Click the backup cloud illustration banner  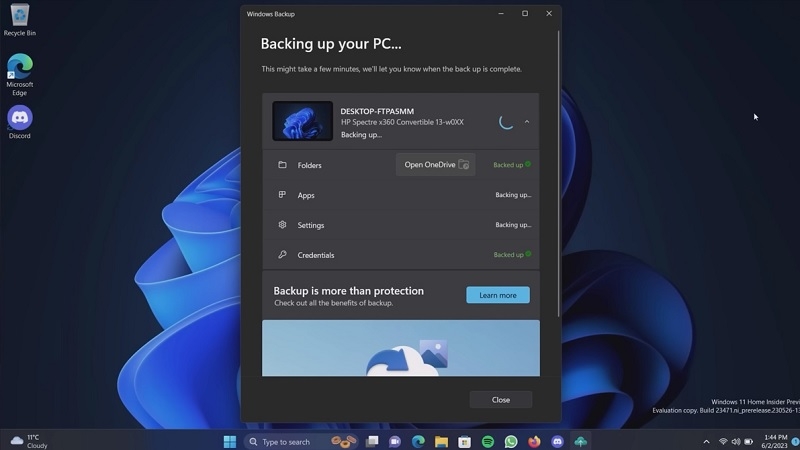point(401,348)
